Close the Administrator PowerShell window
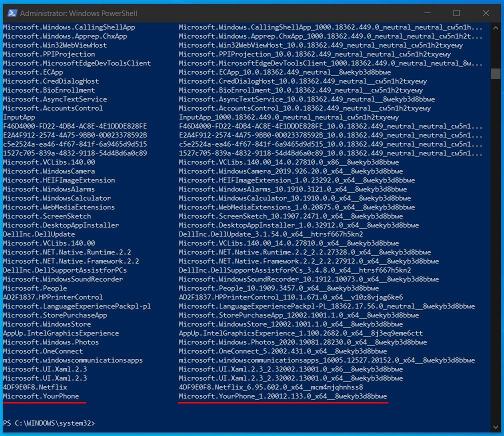The image size is (504, 436). click(x=486, y=13)
